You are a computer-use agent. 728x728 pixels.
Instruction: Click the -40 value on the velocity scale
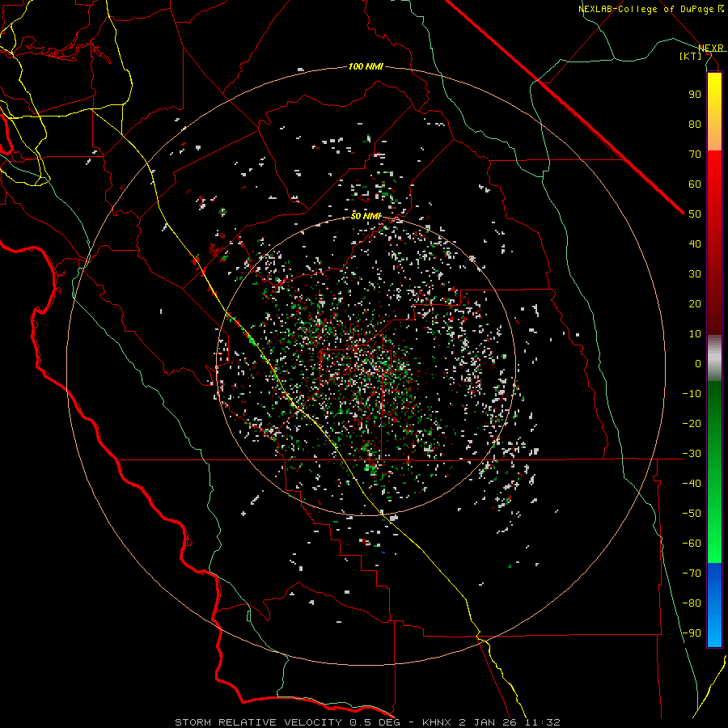pos(692,484)
